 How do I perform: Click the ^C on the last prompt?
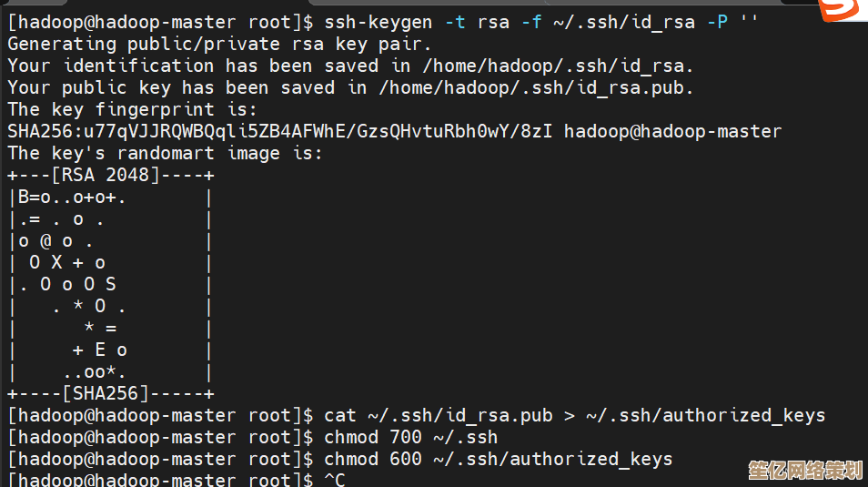click(x=335, y=480)
